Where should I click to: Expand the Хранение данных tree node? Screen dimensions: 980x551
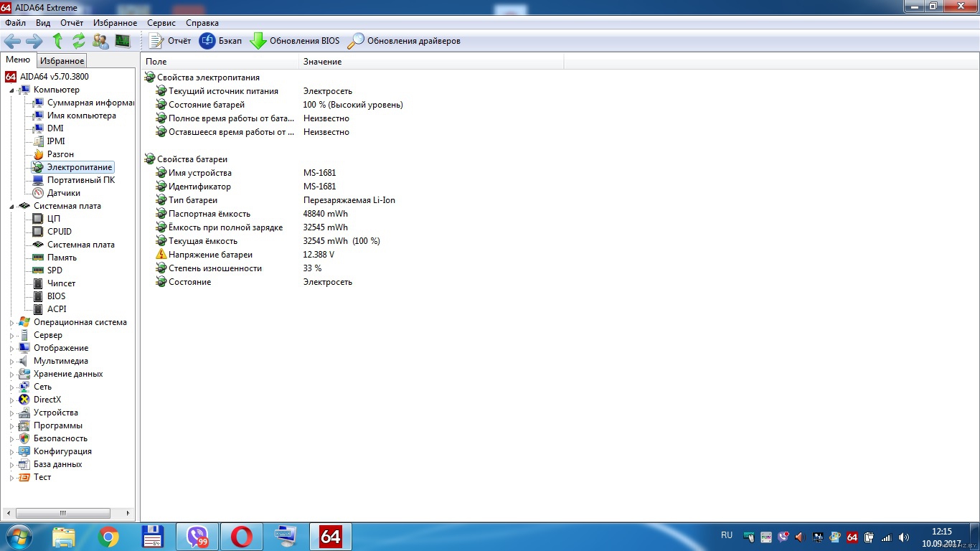tap(11, 375)
